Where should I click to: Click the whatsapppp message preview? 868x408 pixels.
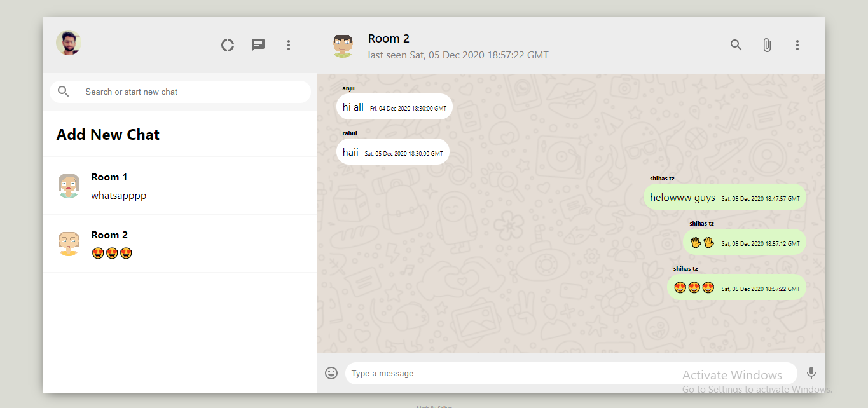tap(119, 196)
